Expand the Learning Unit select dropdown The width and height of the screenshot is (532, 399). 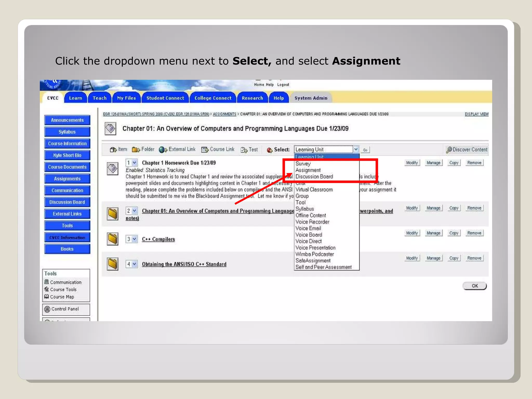pyautogui.click(x=356, y=149)
